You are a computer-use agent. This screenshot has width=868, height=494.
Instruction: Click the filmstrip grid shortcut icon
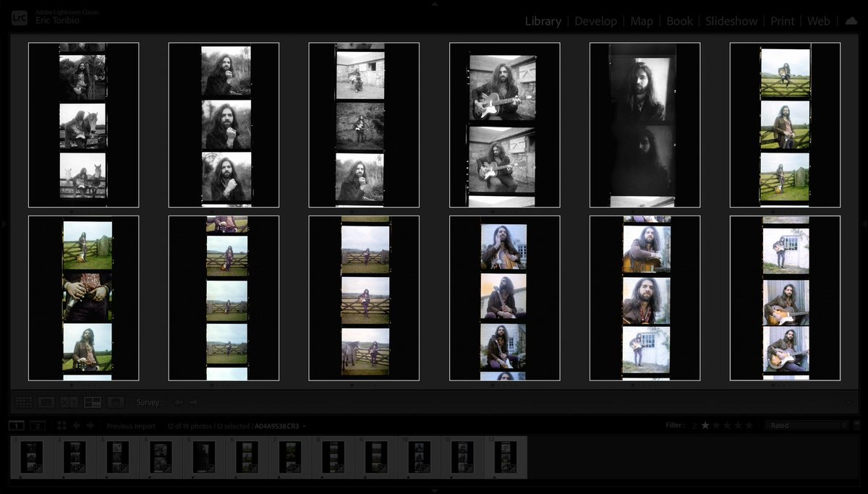[x=61, y=426]
